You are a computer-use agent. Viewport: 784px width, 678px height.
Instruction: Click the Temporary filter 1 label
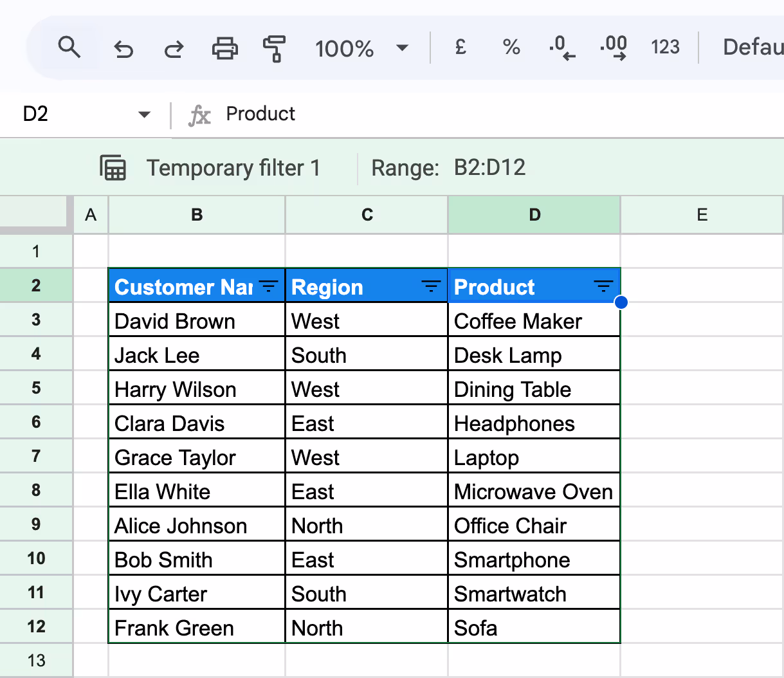point(234,167)
